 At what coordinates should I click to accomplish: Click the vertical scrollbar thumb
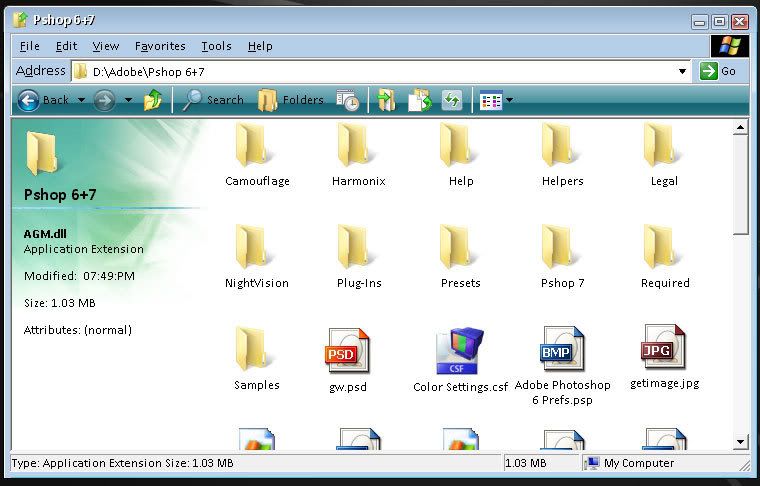pos(740,186)
